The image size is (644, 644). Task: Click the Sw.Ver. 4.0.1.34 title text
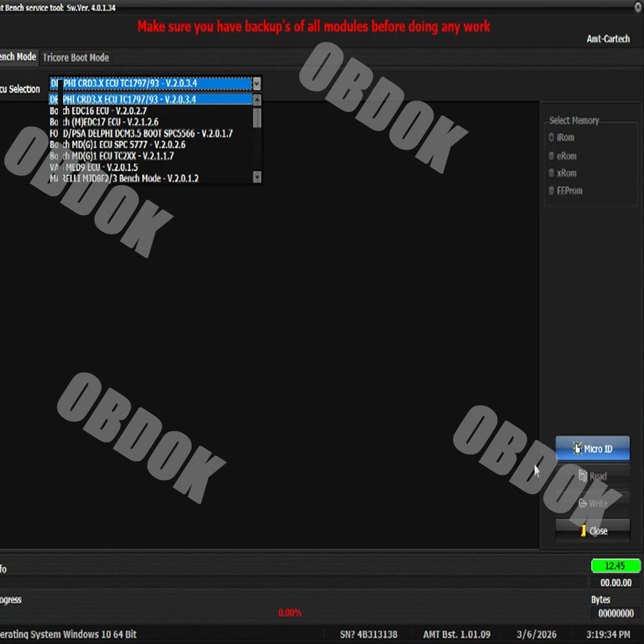tap(91, 7)
